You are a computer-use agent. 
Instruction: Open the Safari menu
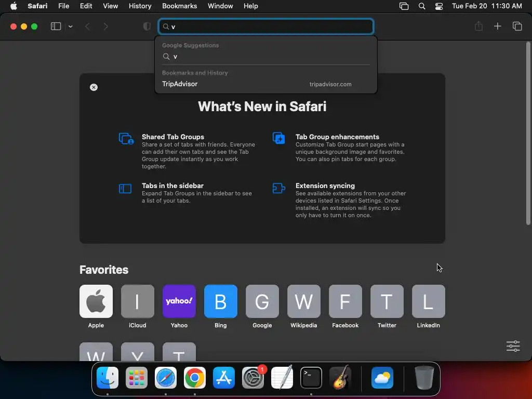coord(37,6)
